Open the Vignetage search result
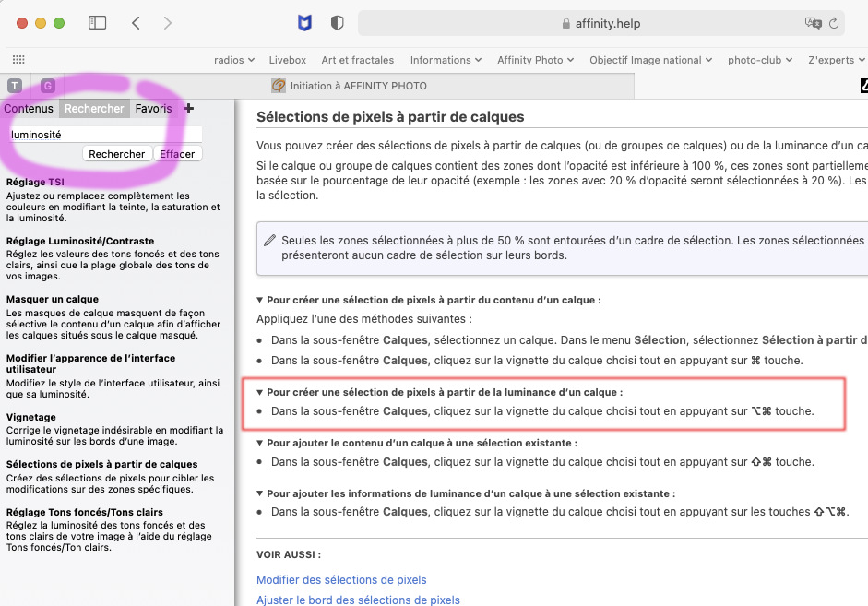 pyautogui.click(x=31, y=417)
